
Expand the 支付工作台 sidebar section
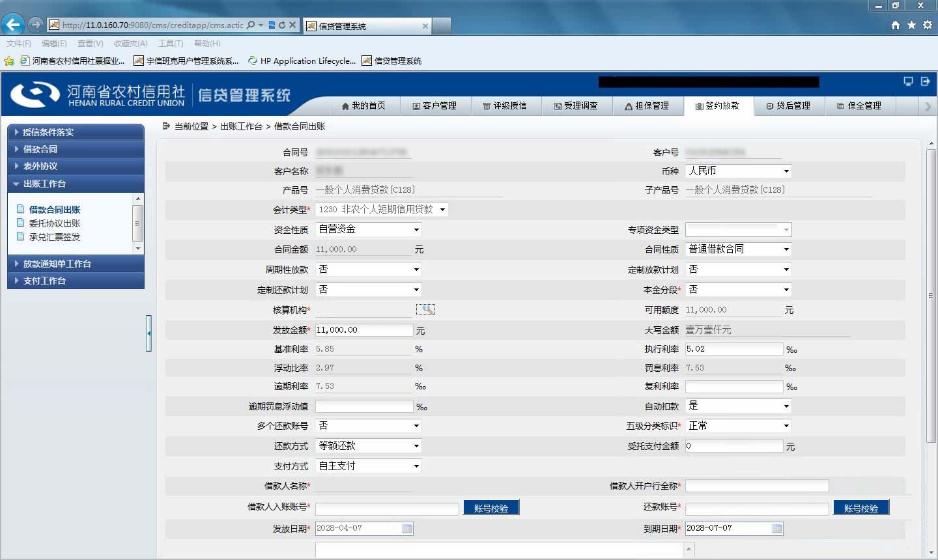[x=76, y=281]
